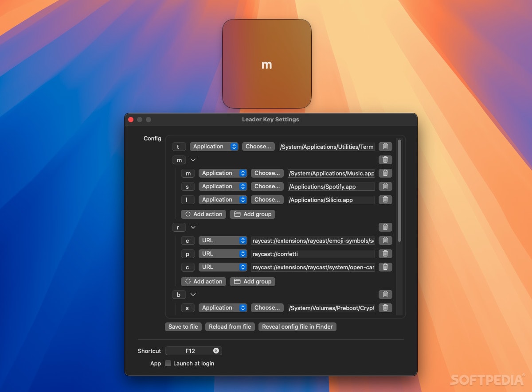This screenshot has width=532, height=392.
Task: Click the raycast://confetti URL text field
Action: tap(313, 254)
